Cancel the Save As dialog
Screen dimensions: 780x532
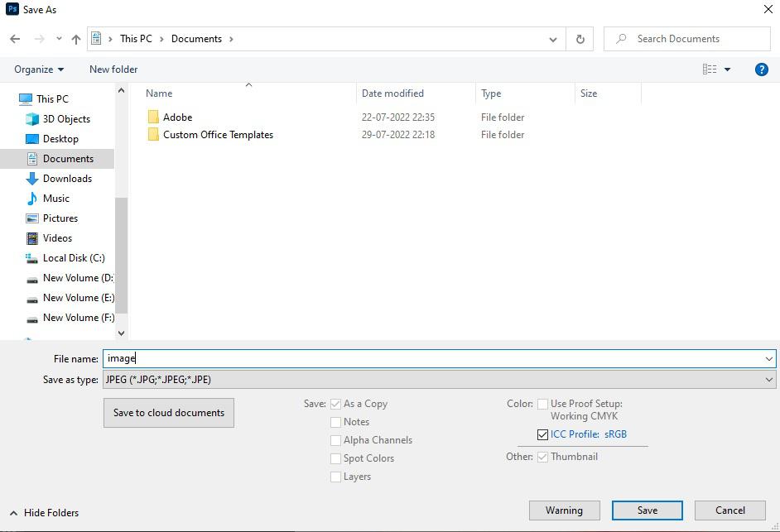(729, 510)
